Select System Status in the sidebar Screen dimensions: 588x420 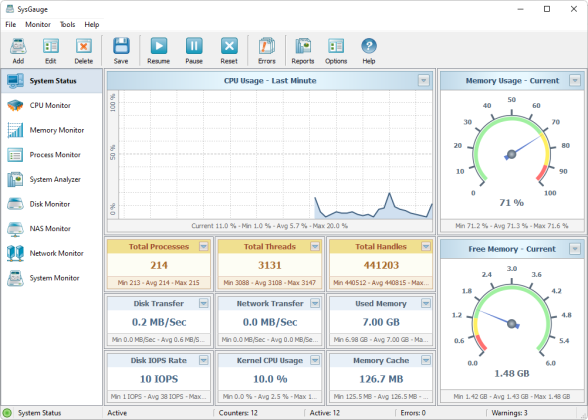(x=51, y=81)
